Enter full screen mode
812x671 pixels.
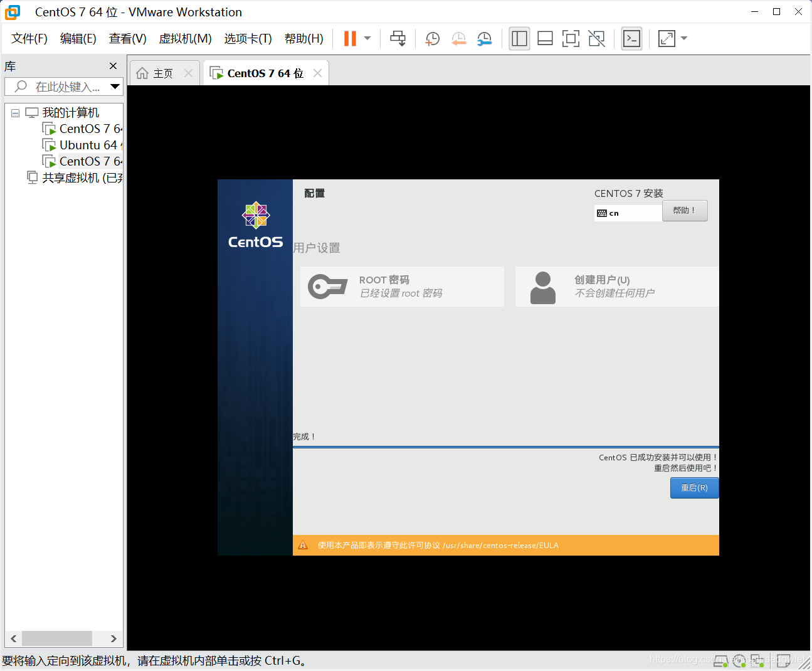(x=571, y=39)
